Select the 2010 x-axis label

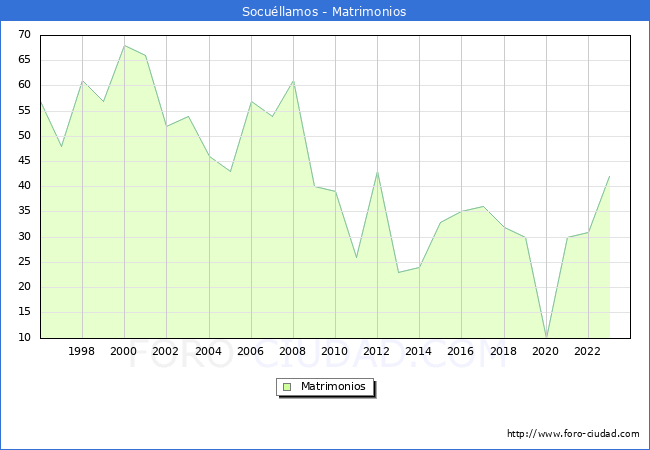pos(335,352)
